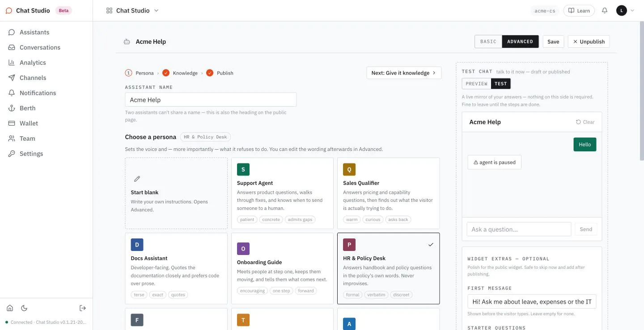644x330 pixels.
Task: Switch test chat to Preview
Action: tap(477, 84)
